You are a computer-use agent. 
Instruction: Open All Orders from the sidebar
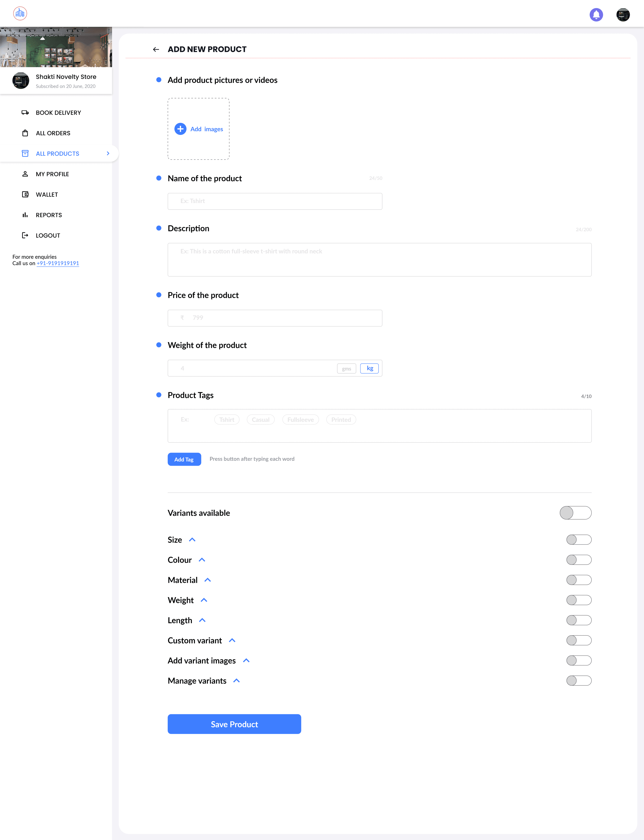[x=53, y=133]
